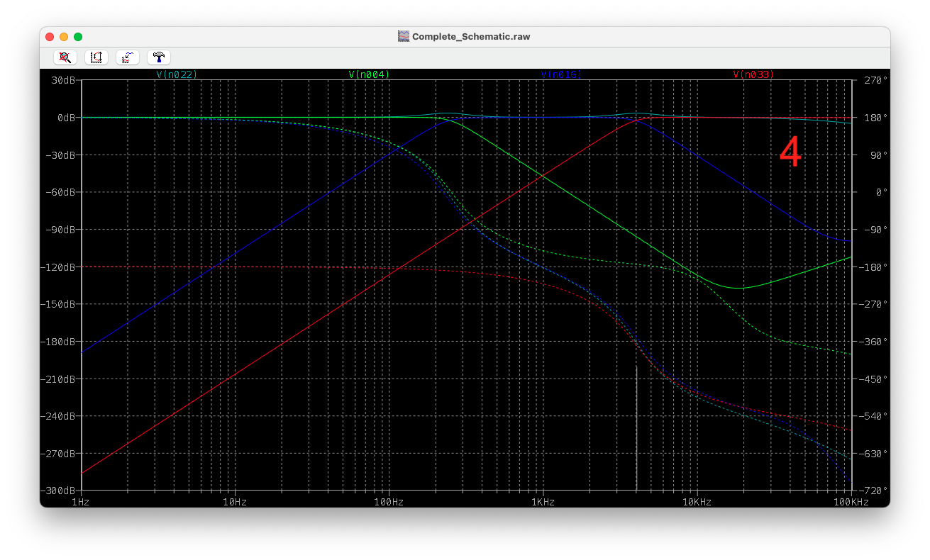Image resolution: width=930 pixels, height=560 pixels.
Task: Open the Control Panel hammer icon
Action: (158, 57)
